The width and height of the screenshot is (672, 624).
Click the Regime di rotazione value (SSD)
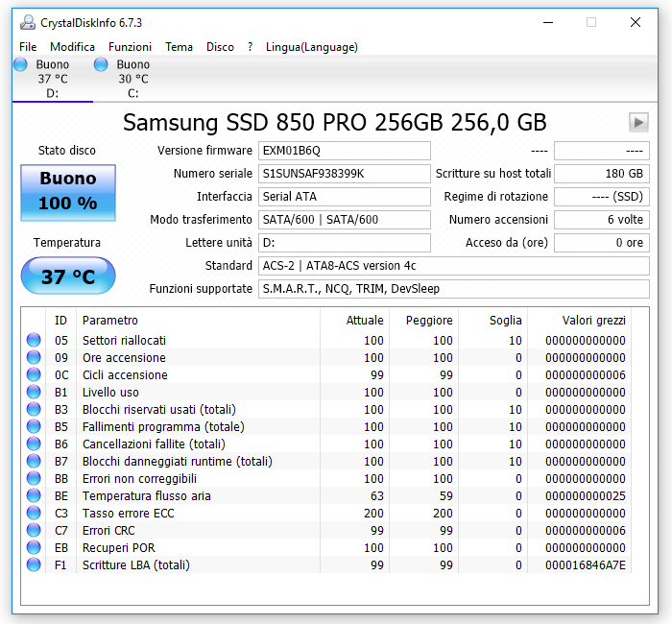(602, 196)
